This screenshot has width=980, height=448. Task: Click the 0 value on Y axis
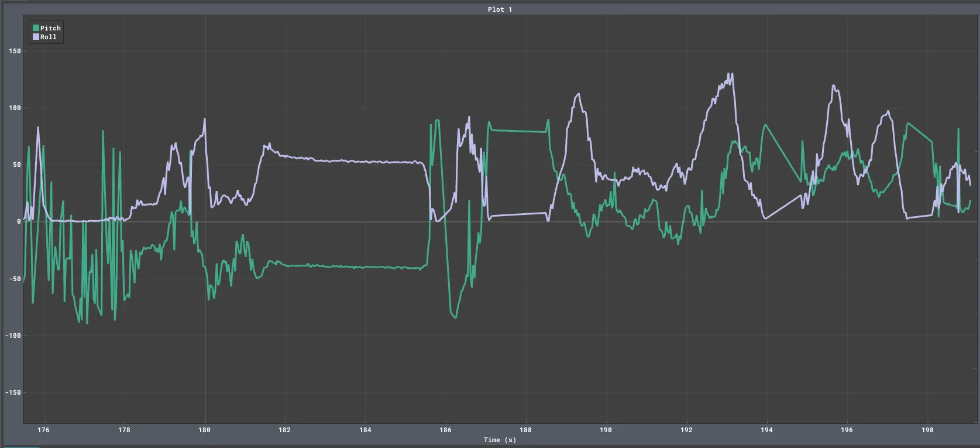pos(19,221)
